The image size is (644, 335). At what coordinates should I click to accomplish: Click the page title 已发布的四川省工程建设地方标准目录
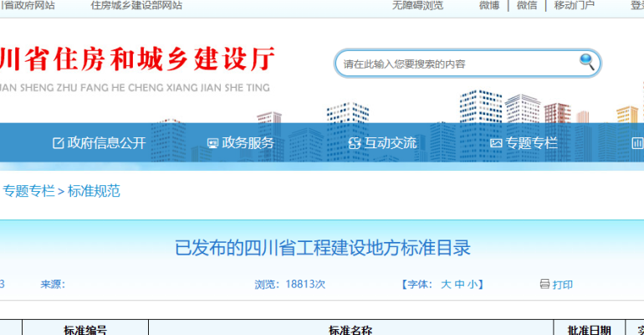click(x=323, y=248)
